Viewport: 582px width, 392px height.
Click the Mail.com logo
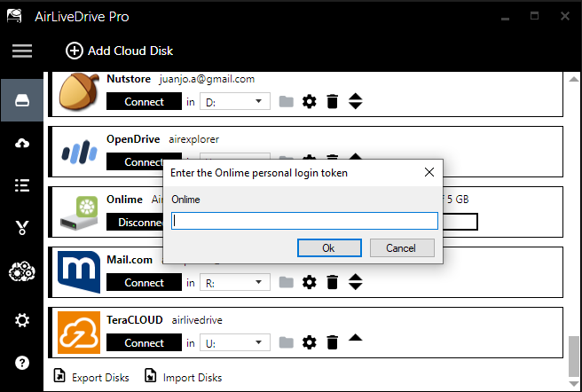pyautogui.click(x=79, y=271)
